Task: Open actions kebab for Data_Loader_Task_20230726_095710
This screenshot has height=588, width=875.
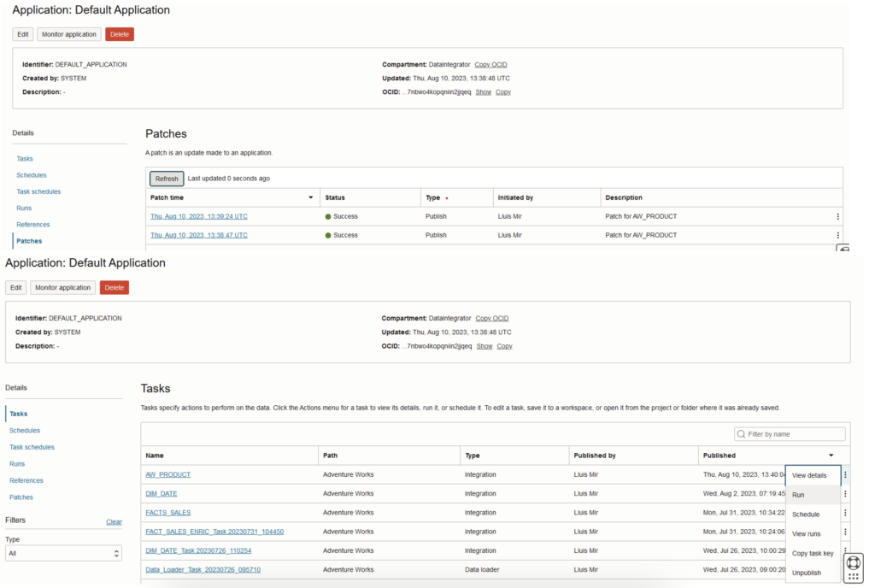Action: pos(845,569)
